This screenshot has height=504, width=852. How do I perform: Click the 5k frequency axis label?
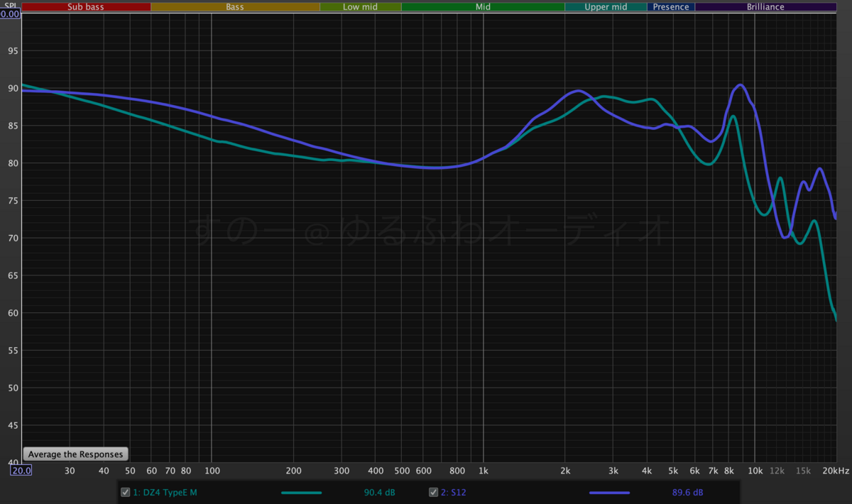pyautogui.click(x=673, y=471)
